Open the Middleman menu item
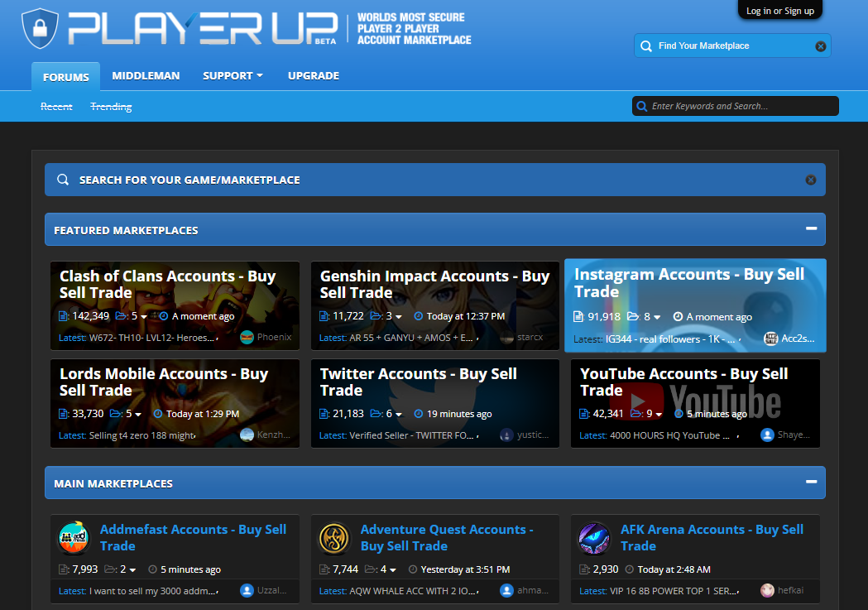The image size is (868, 610). coord(146,76)
